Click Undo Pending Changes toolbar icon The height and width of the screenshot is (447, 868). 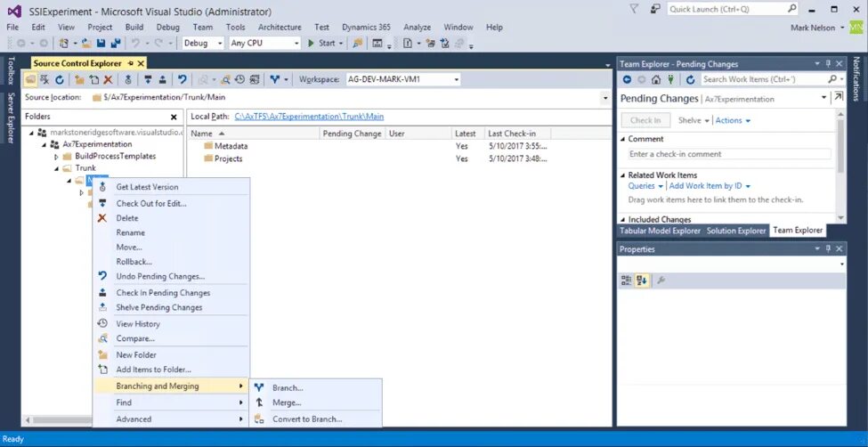pyautogui.click(x=183, y=80)
